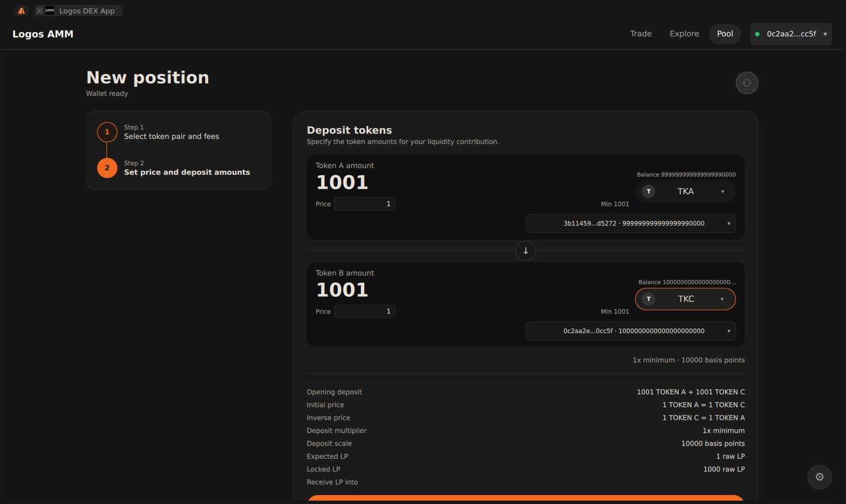Select the Step 2 numbered circle
The image size is (846, 504).
coord(107,168)
